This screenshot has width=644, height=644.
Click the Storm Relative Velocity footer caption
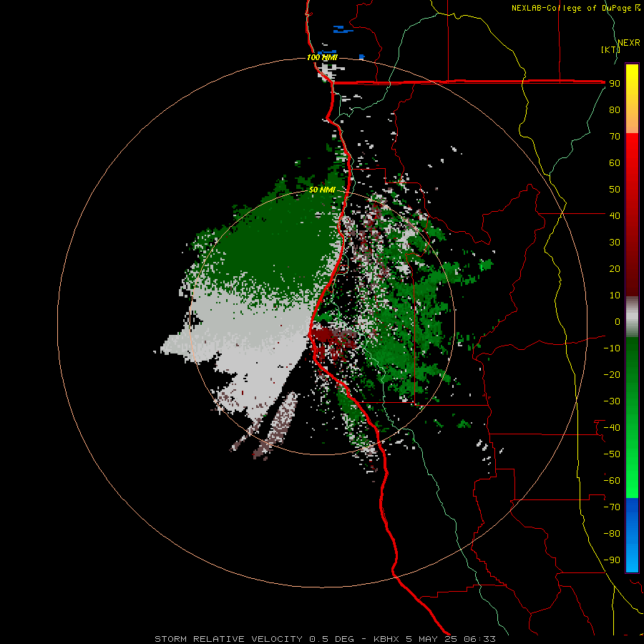click(325, 639)
